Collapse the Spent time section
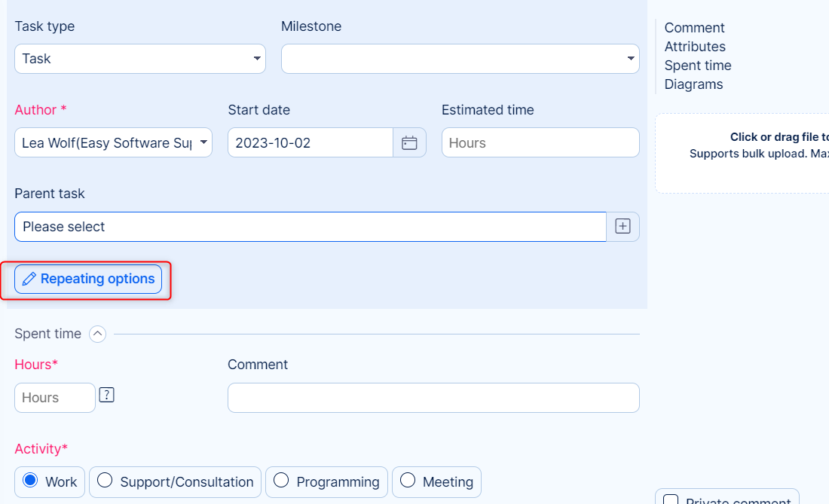The image size is (829, 504). pyautogui.click(x=97, y=334)
